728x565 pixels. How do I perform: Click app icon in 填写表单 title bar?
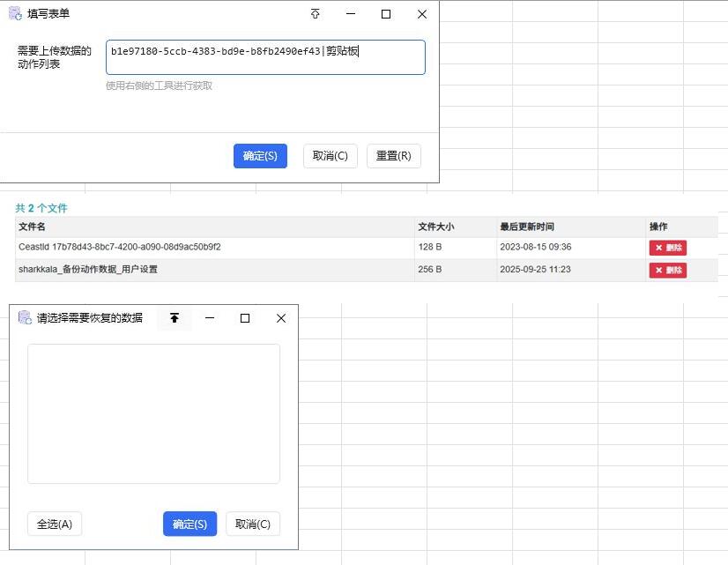(x=15, y=14)
